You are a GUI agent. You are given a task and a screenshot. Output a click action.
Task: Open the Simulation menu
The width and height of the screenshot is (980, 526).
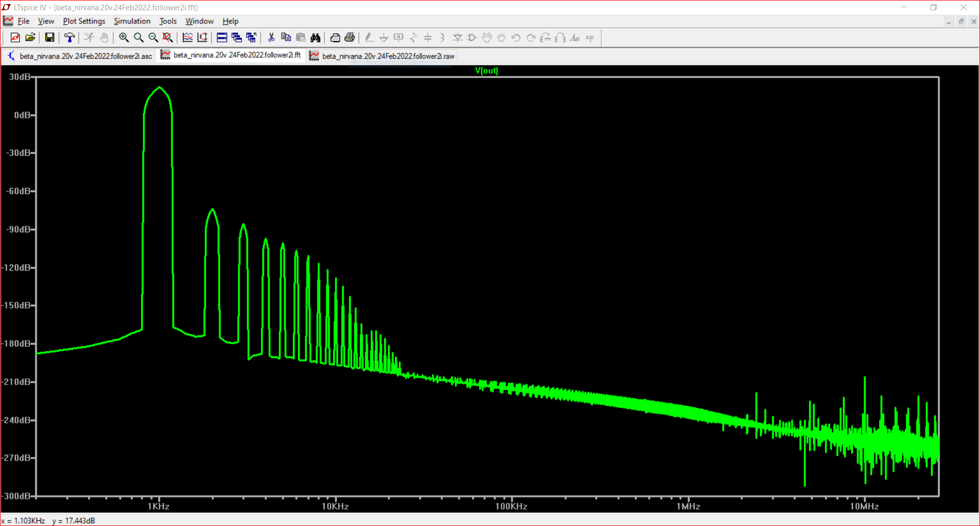tap(132, 21)
